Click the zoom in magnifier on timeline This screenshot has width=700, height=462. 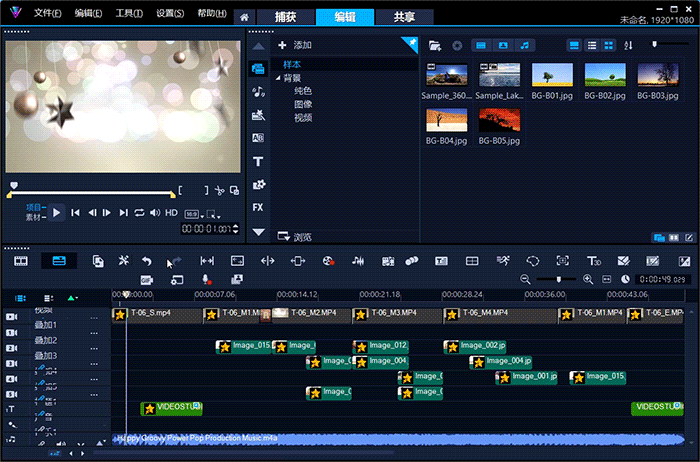[588, 279]
